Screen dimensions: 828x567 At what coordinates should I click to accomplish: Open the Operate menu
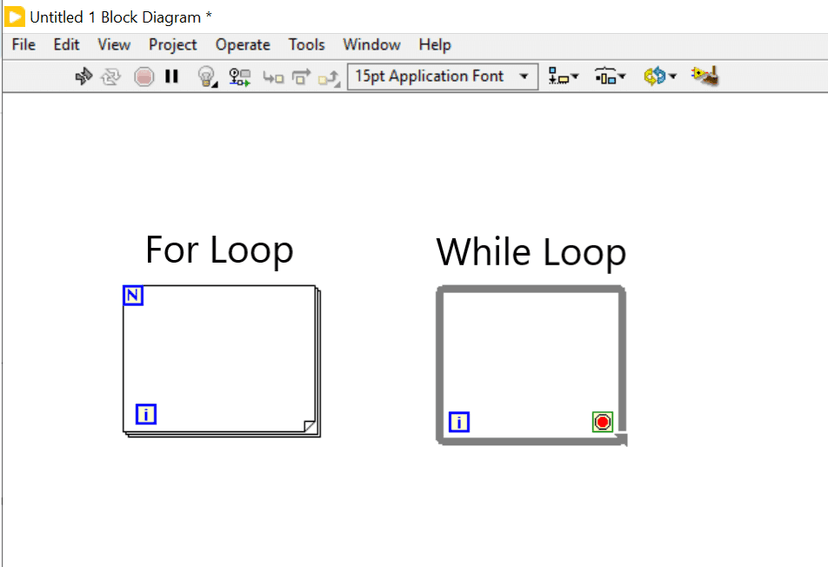click(242, 45)
